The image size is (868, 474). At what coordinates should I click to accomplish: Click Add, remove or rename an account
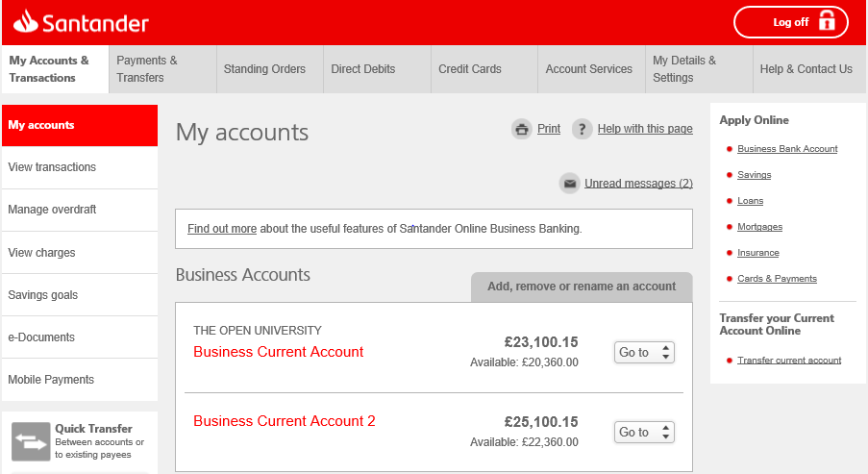coord(582,287)
